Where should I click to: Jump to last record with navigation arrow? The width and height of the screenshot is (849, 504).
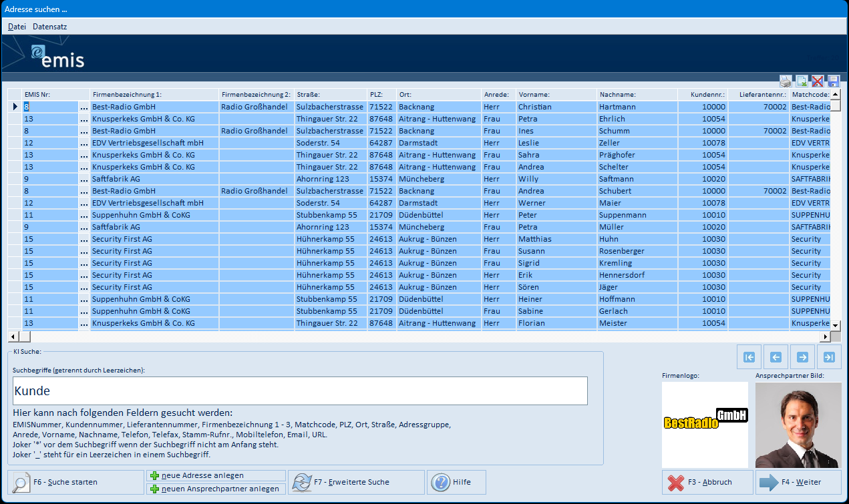pyautogui.click(x=829, y=357)
